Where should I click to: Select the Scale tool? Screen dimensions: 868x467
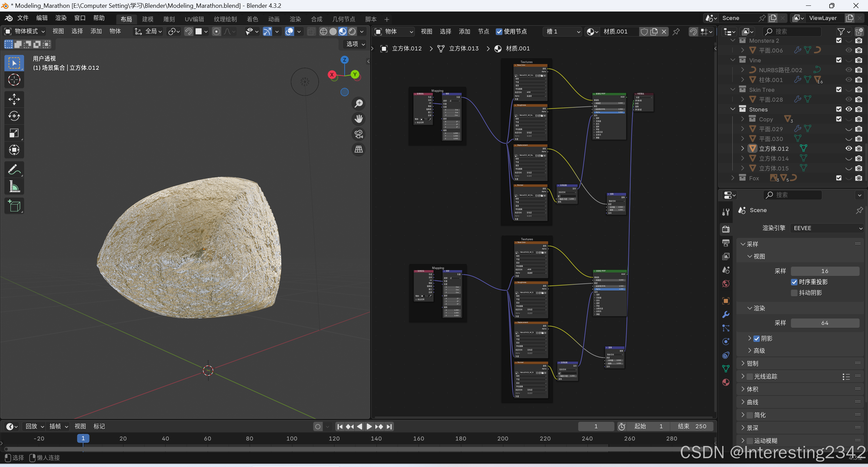pos(14,133)
